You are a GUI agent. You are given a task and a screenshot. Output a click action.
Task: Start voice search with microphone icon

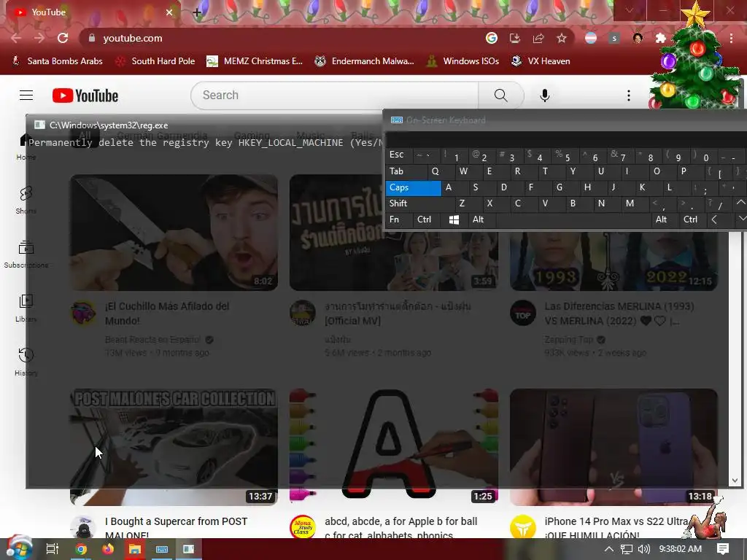(545, 96)
